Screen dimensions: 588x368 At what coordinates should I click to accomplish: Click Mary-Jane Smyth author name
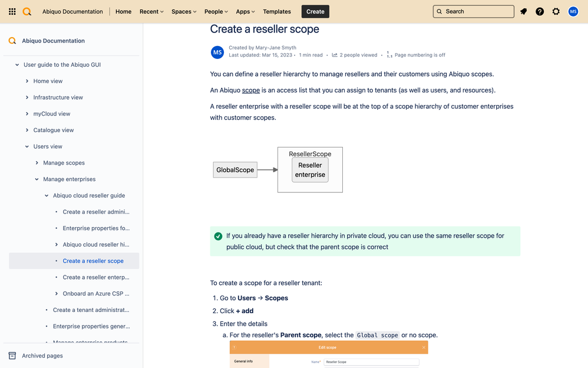click(276, 48)
